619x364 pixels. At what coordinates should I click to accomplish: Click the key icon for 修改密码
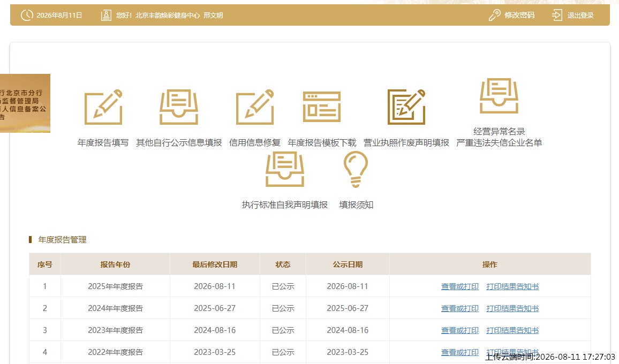pyautogui.click(x=494, y=16)
